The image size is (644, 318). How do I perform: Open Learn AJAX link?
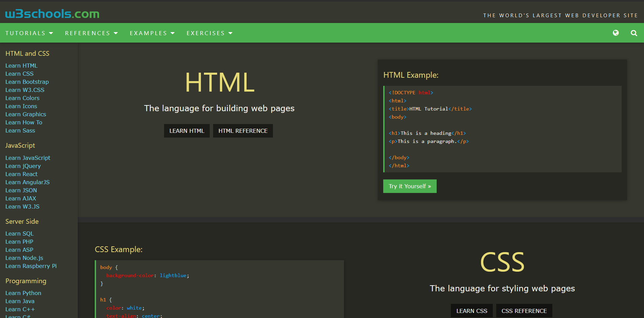[21, 198]
